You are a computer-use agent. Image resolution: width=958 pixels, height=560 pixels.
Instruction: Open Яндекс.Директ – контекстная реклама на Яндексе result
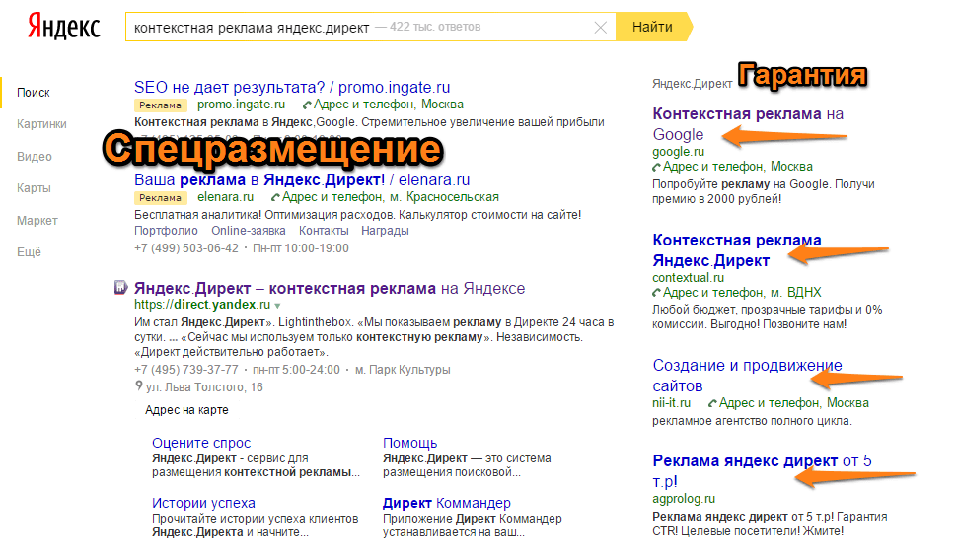330,288
